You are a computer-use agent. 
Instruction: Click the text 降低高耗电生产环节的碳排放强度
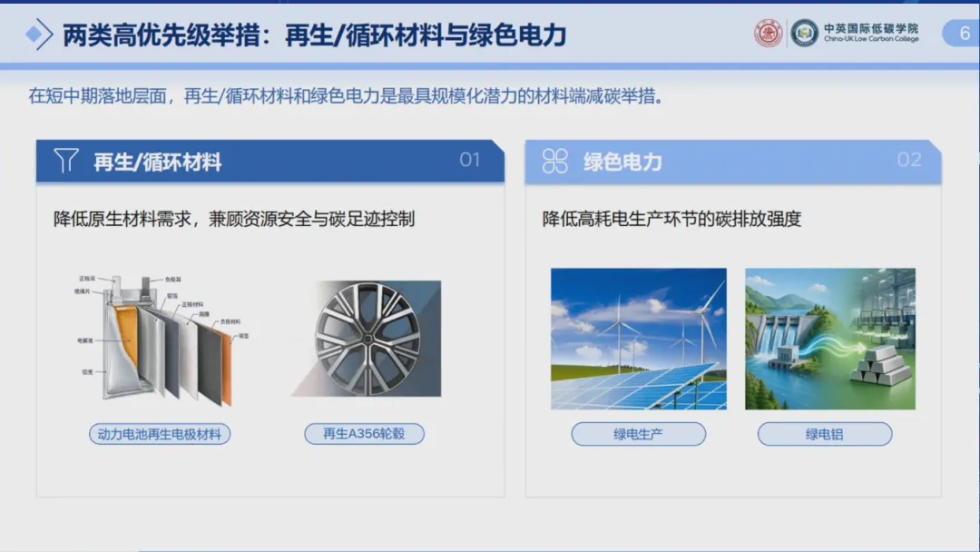[671, 219]
